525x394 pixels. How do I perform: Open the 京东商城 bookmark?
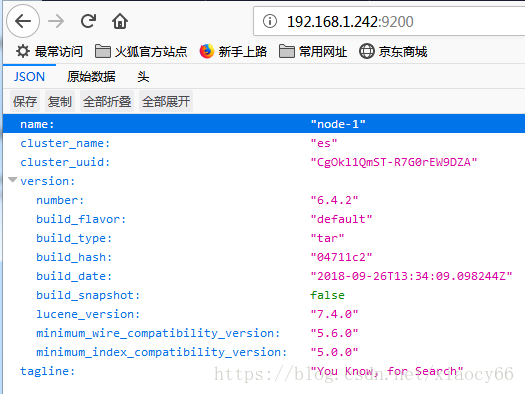point(393,52)
